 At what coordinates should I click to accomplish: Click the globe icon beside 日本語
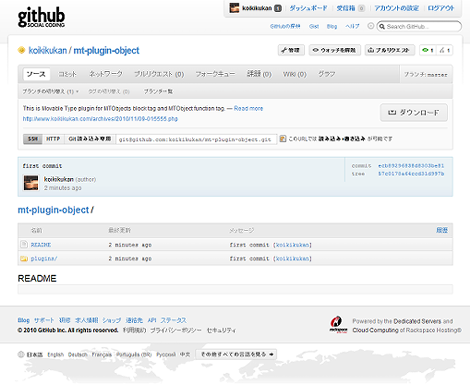click(21, 354)
